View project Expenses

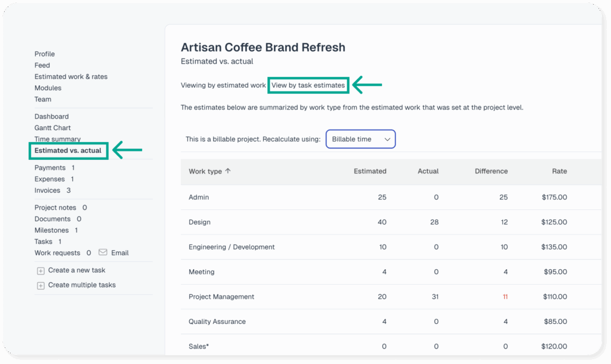[x=50, y=179]
